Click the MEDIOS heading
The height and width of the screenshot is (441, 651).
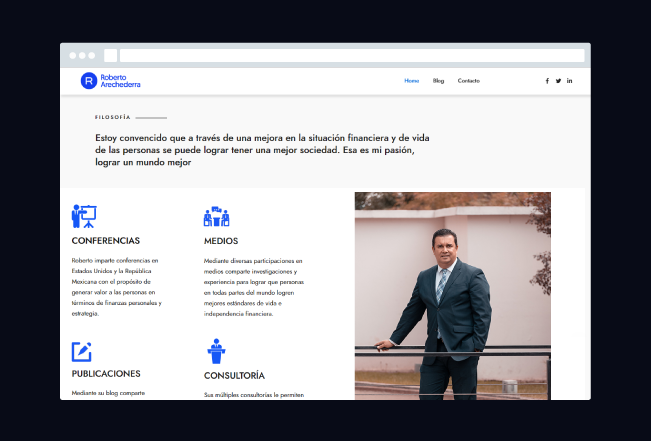pos(221,241)
